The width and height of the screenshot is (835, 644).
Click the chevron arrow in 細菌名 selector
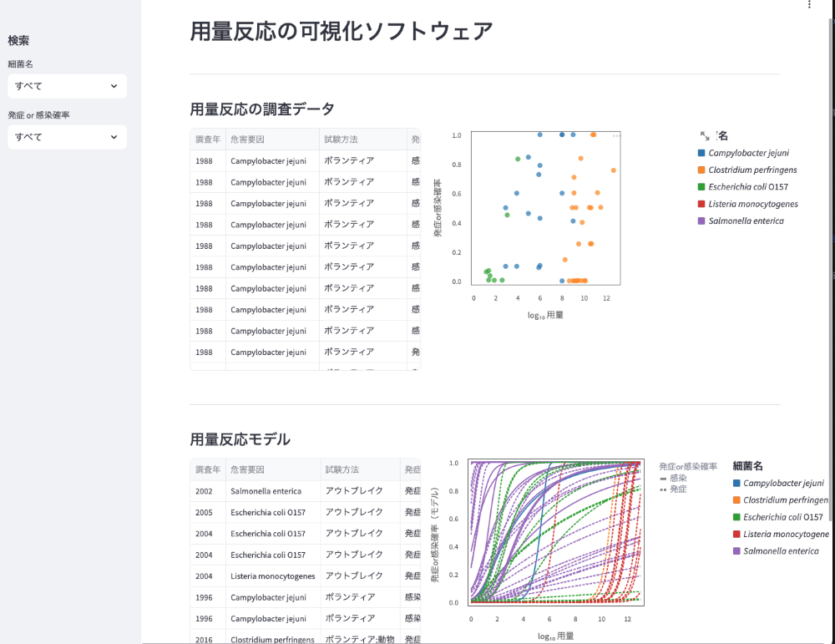(x=114, y=86)
